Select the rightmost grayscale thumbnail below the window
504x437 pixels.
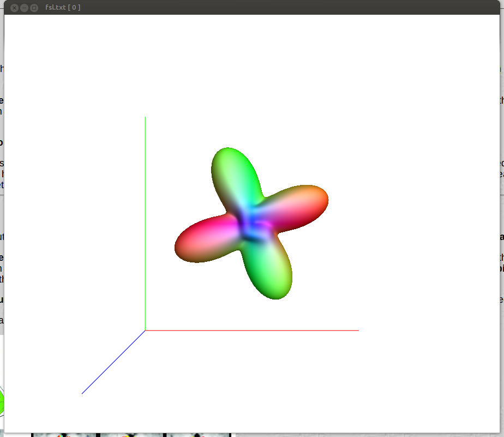[x=197, y=435]
